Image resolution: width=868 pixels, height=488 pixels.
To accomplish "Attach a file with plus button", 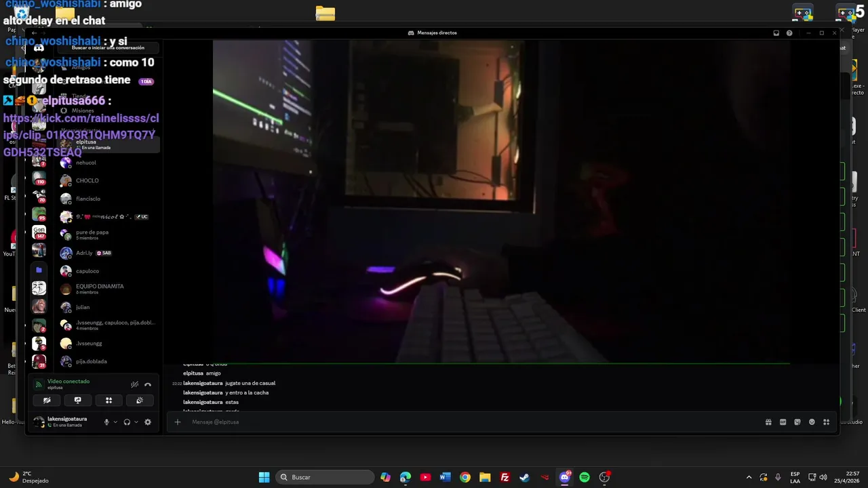I will click(178, 422).
